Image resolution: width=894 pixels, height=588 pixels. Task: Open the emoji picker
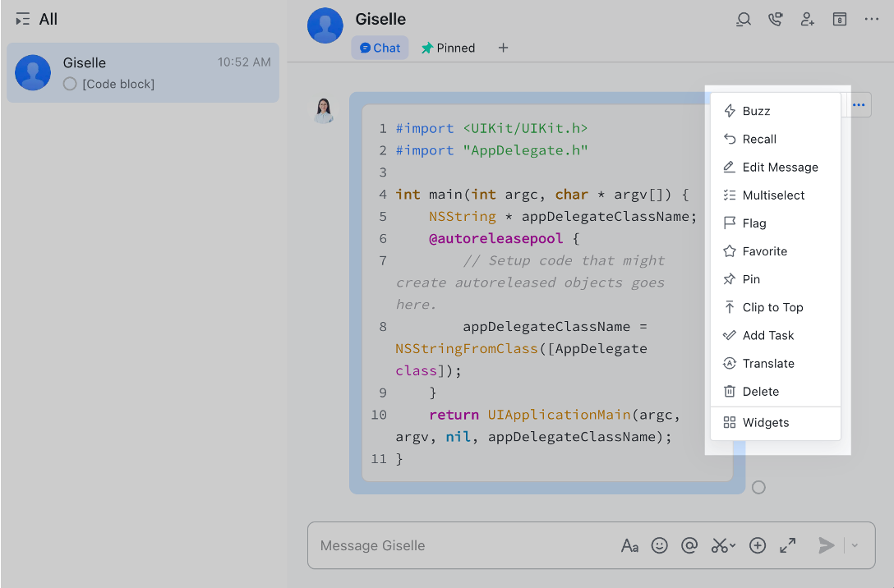tap(660, 545)
